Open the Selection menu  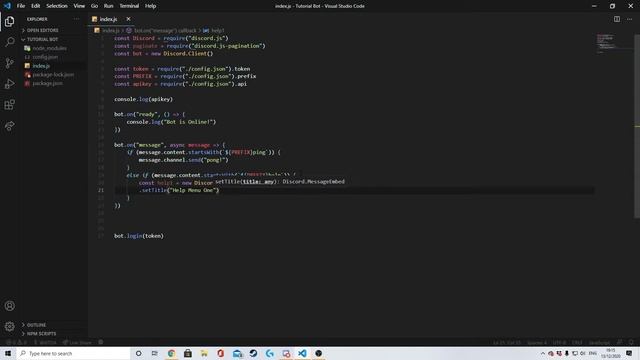pyautogui.click(x=57, y=6)
